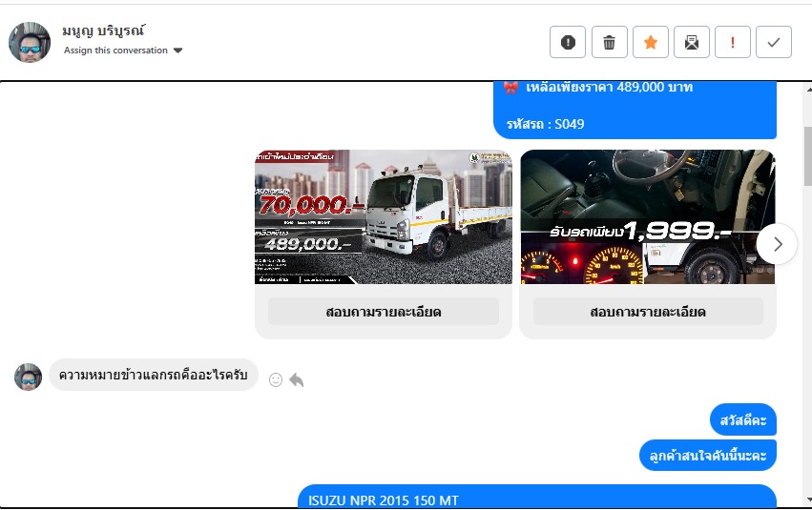Screen dimensions: 812x510
Task: Open the truck interior 1,999 card image
Action: point(648,216)
